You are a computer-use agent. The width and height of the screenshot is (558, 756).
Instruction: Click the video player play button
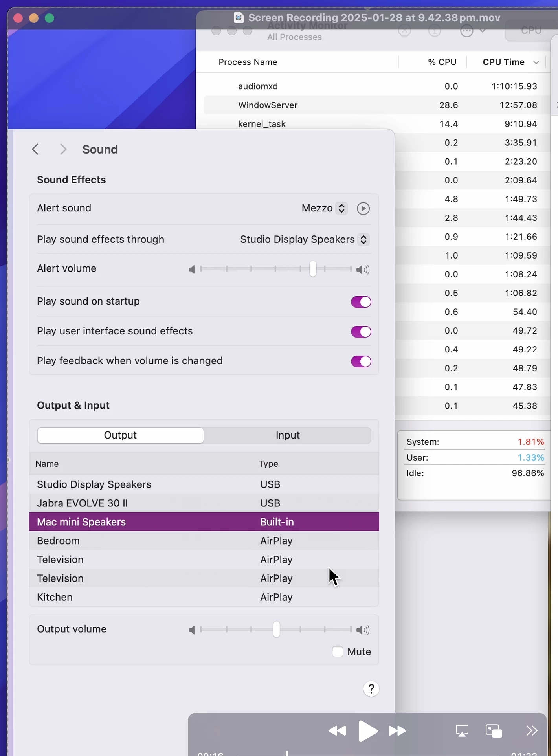click(x=368, y=731)
